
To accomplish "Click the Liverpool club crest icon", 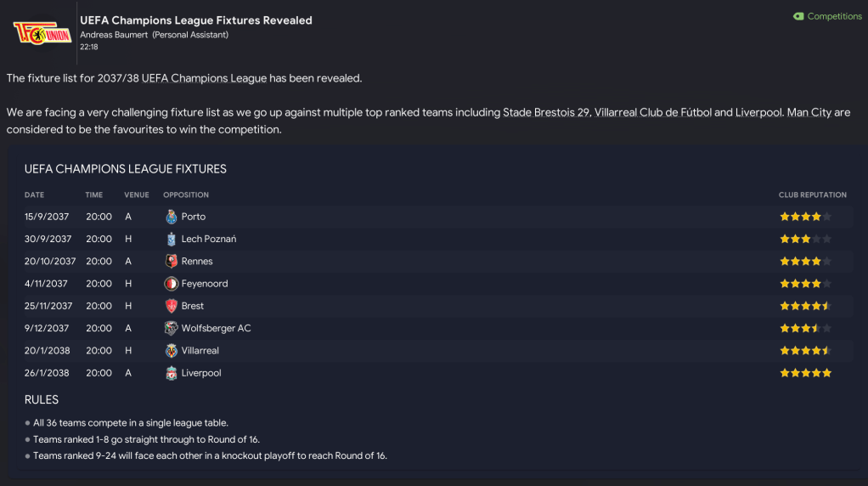I will point(172,373).
